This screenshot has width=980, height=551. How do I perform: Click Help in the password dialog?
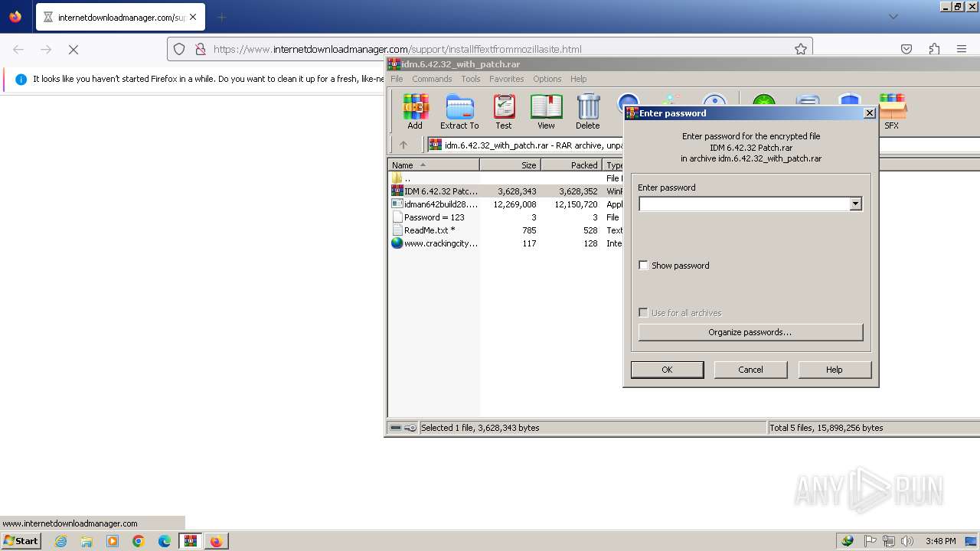coord(835,370)
